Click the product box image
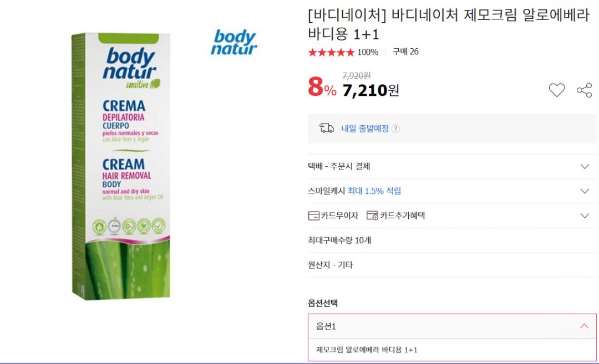 tap(120, 166)
